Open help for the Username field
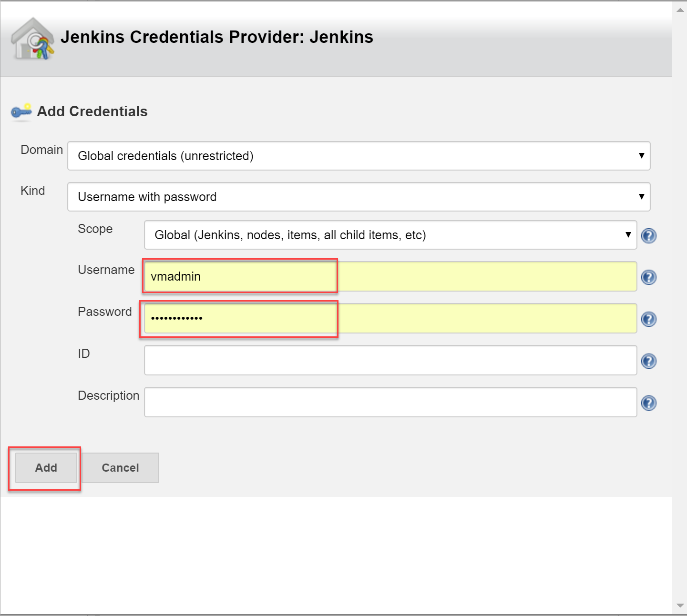 (649, 277)
